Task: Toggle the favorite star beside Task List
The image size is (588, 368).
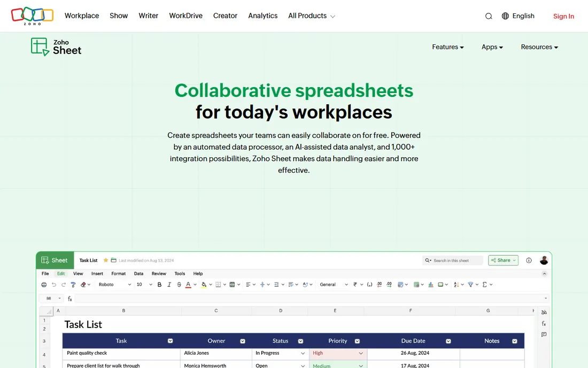Action: pos(106,260)
